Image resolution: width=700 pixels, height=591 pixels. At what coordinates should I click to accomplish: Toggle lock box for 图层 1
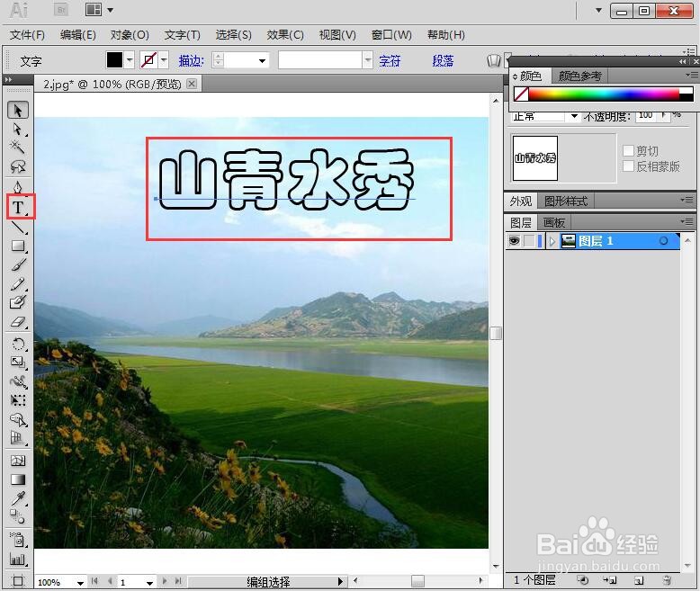(529, 241)
